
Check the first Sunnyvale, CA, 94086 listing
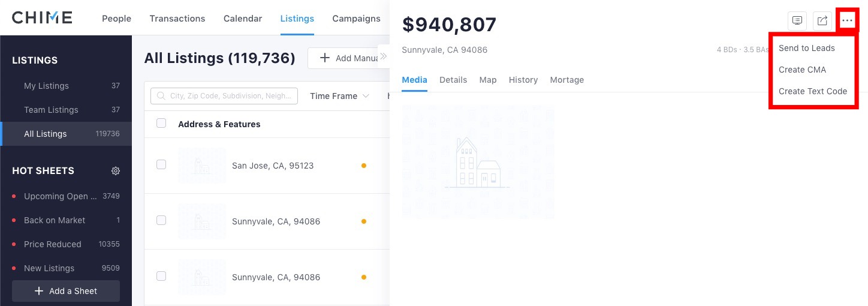[161, 220]
